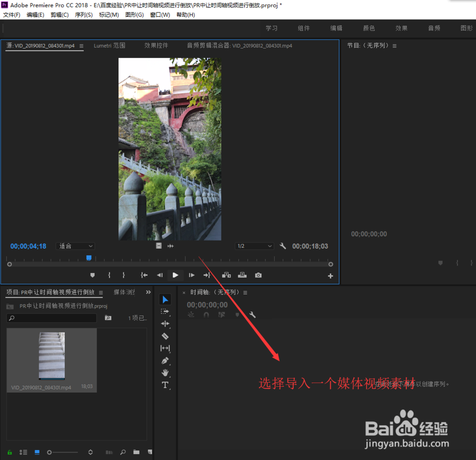Click the New Bin folder icon
476x460 pixels.
(x=136, y=452)
